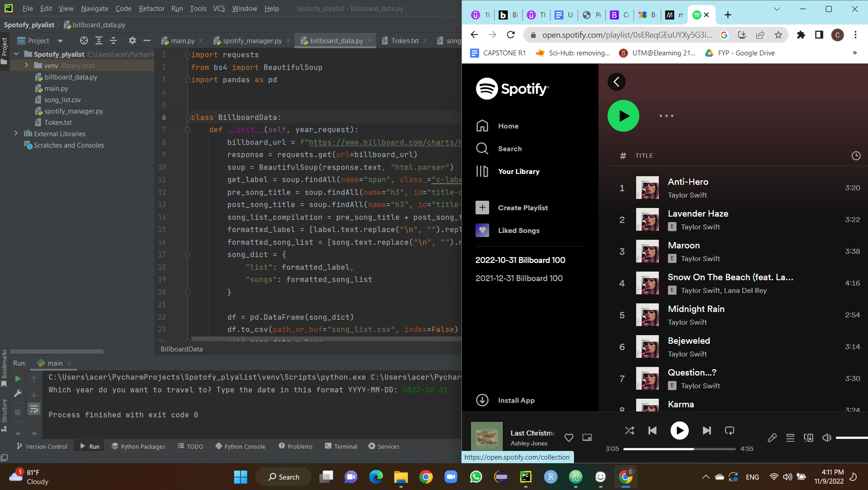Switch to spotify_manager.py editor tab

(252, 41)
